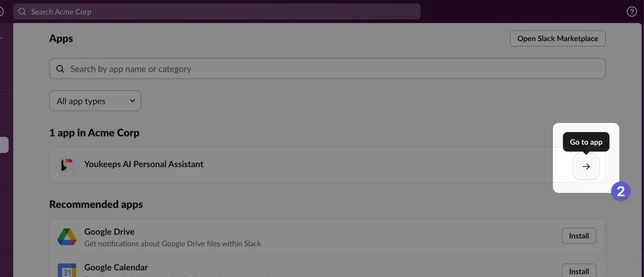This screenshot has height=277, width=644.
Task: Click the purple step 2 badge
Action: click(621, 191)
